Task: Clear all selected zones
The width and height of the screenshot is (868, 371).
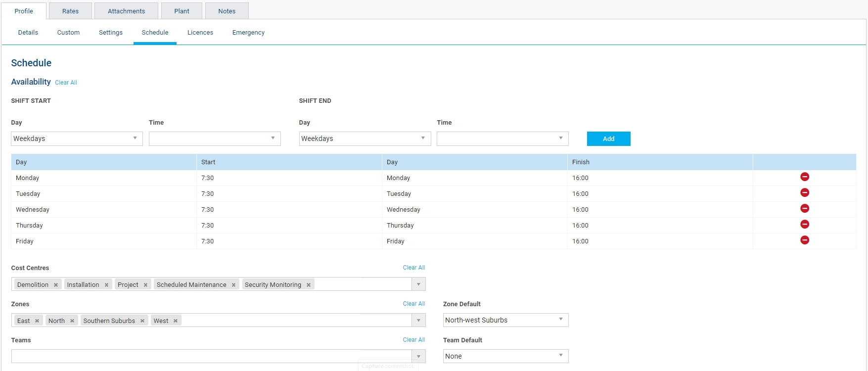Action: point(413,304)
